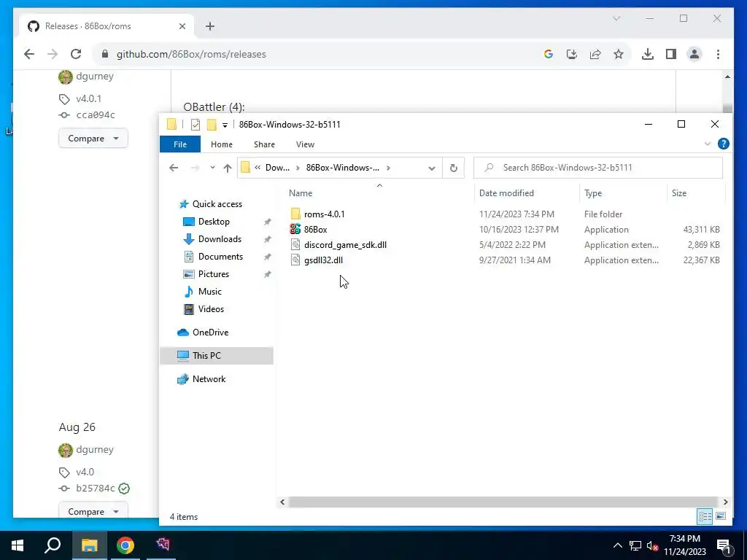Open the File ribbon tab
Viewport: 747px width, 560px height.
coord(180,144)
